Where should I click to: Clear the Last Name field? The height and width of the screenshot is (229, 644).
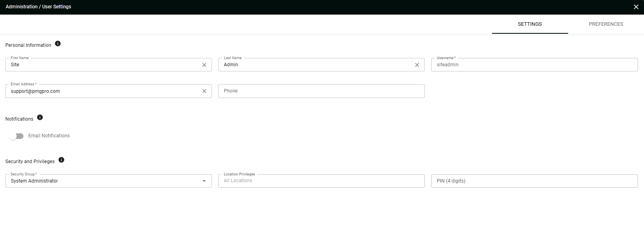coord(417,65)
